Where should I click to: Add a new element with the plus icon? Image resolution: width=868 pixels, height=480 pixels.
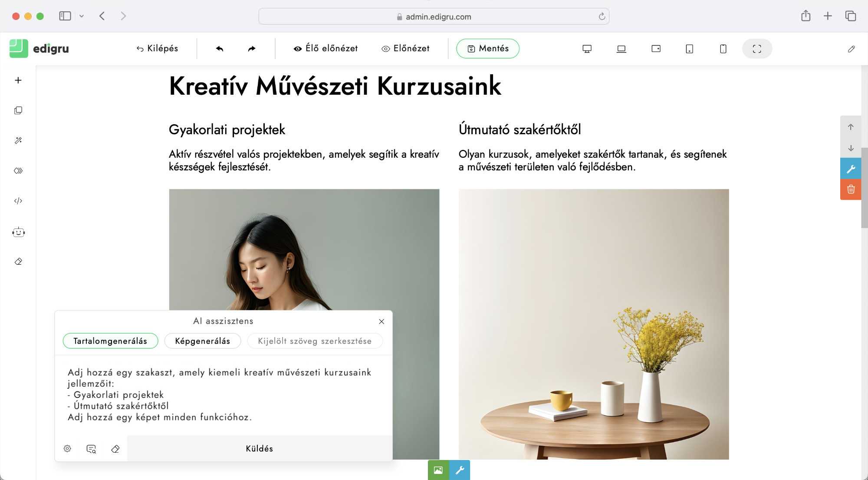coord(18,80)
